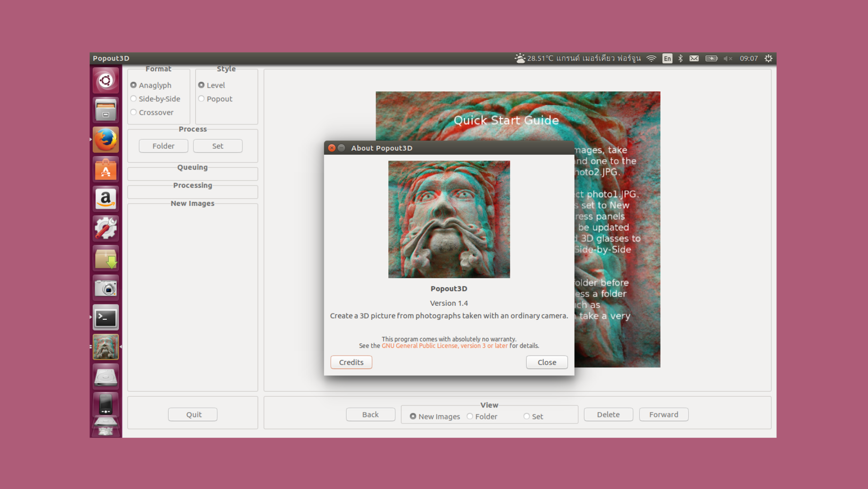Choose Folder view option
Screen dimensions: 868x489
tap(482, 416)
